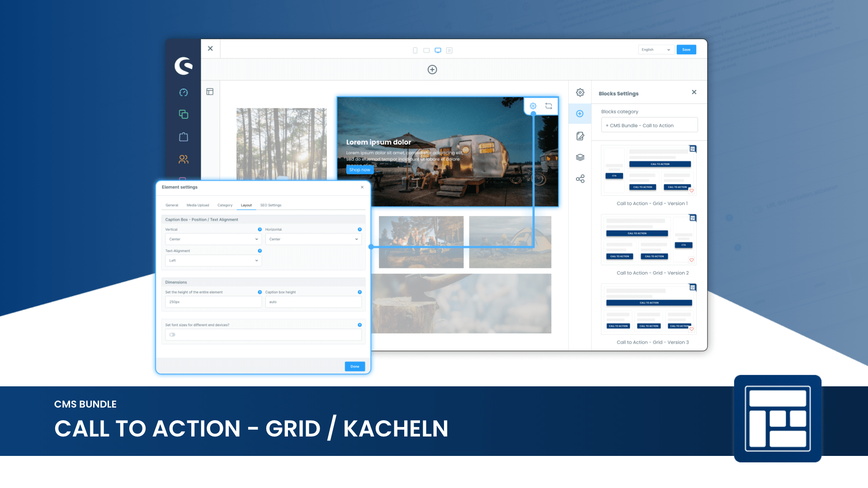
Task: Show help for Text-Alignment
Action: 260,251
